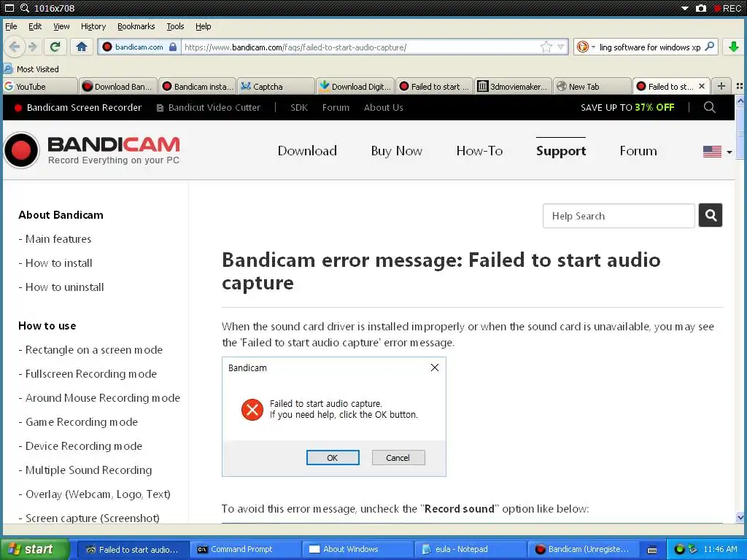Switch to the YouTube tab
747x560 pixels.
(x=39, y=86)
